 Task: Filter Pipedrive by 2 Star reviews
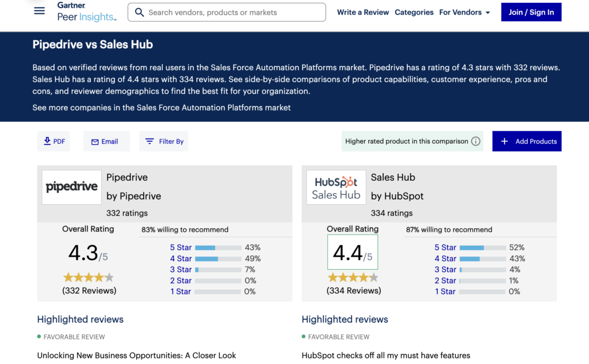pos(181,281)
